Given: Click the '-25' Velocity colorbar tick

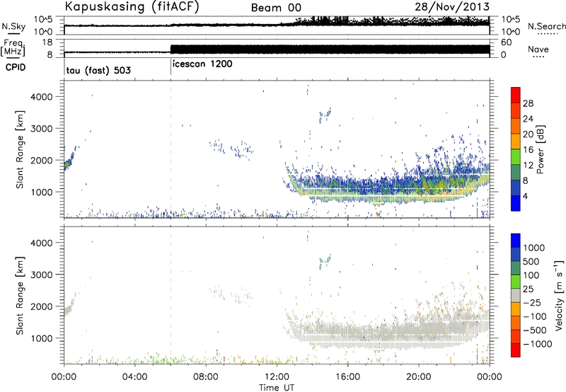Looking at the screenshot, I should [532, 302].
